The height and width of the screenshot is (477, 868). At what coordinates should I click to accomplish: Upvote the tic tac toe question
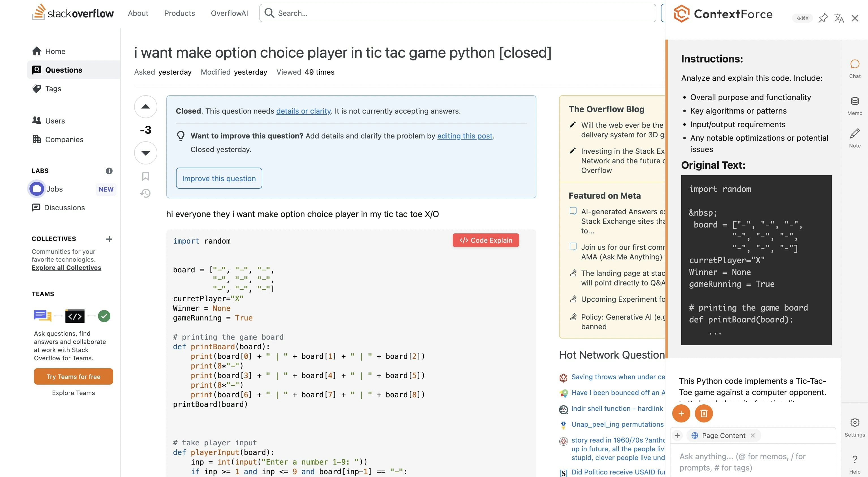(146, 107)
